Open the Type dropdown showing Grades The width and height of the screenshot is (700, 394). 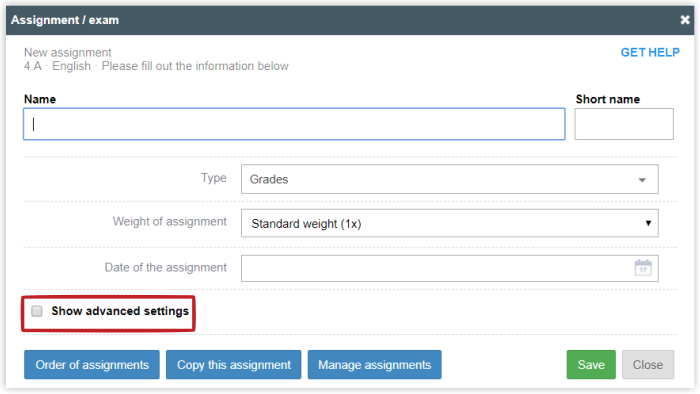(450, 179)
